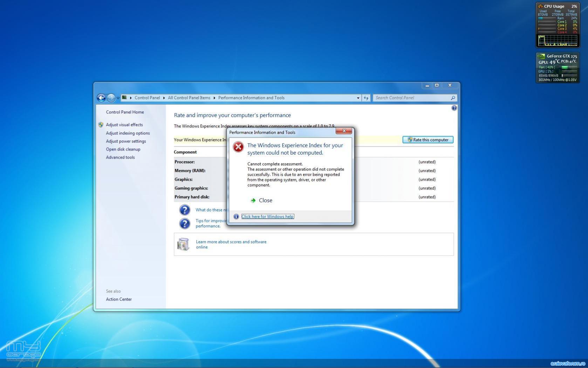Open recent pages dropdown next to Forward
Image resolution: width=588 pixels, height=368 pixels.
pyautogui.click(x=118, y=98)
